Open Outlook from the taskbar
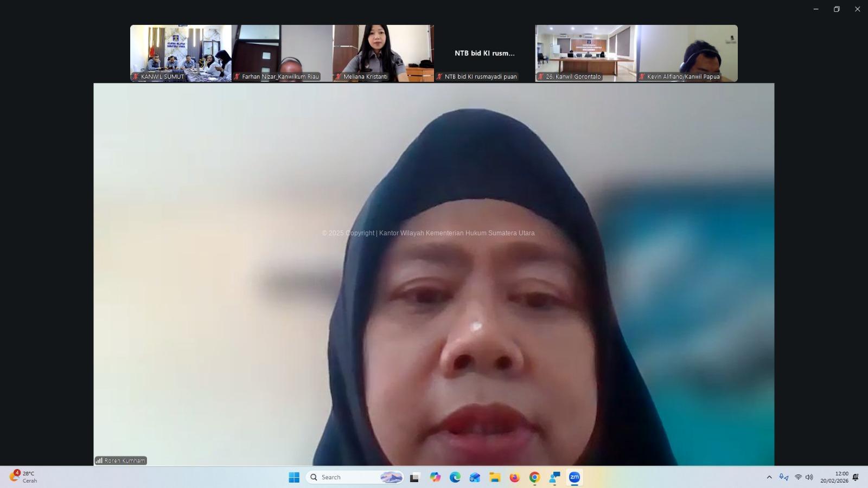The width and height of the screenshot is (868, 488). coord(475,477)
